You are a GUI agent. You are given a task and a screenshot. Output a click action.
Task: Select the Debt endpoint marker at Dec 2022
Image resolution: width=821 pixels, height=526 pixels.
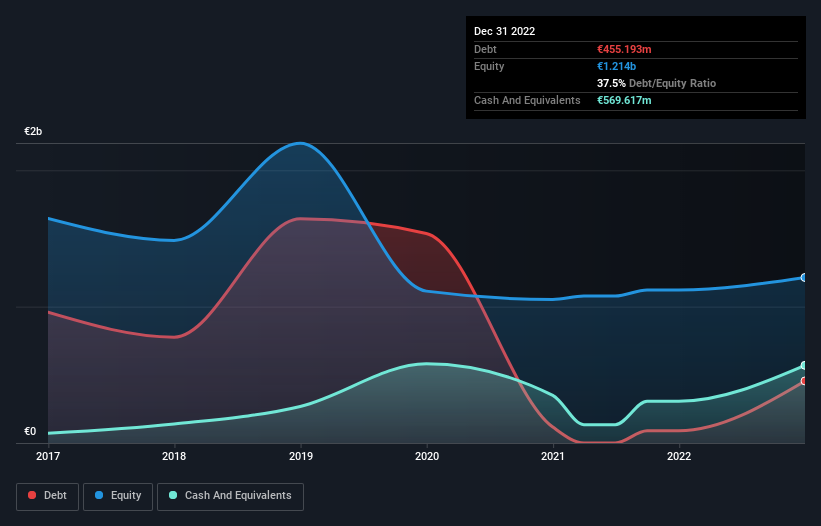pos(804,381)
